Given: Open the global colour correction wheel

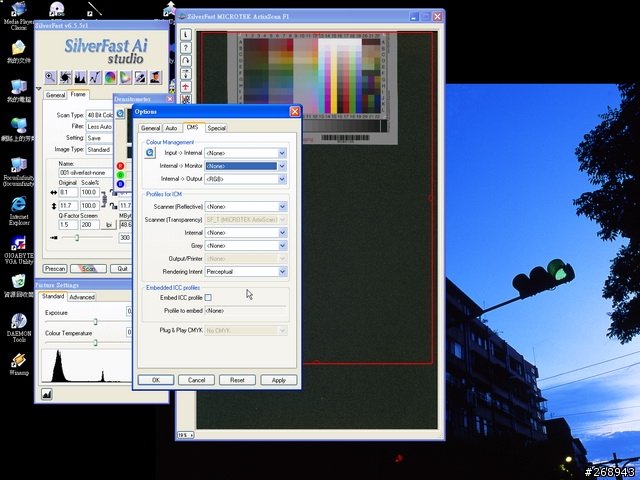Looking at the screenshot, I should click(110, 77).
